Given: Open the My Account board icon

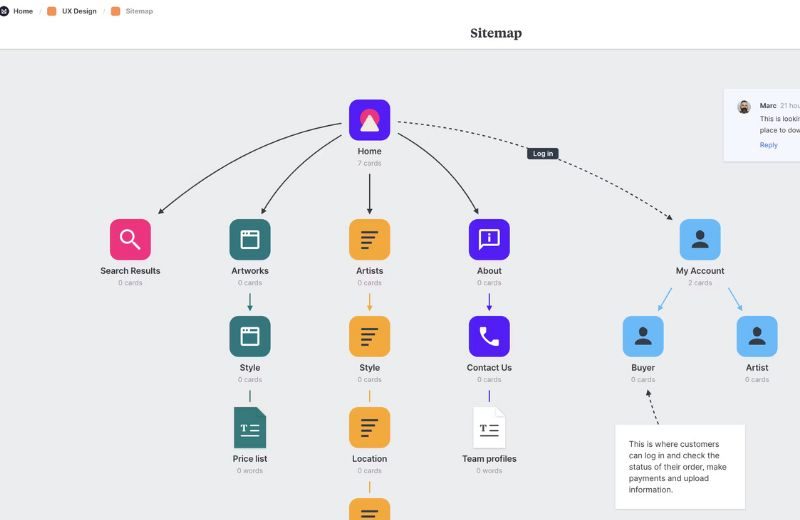Looking at the screenshot, I should tap(700, 239).
